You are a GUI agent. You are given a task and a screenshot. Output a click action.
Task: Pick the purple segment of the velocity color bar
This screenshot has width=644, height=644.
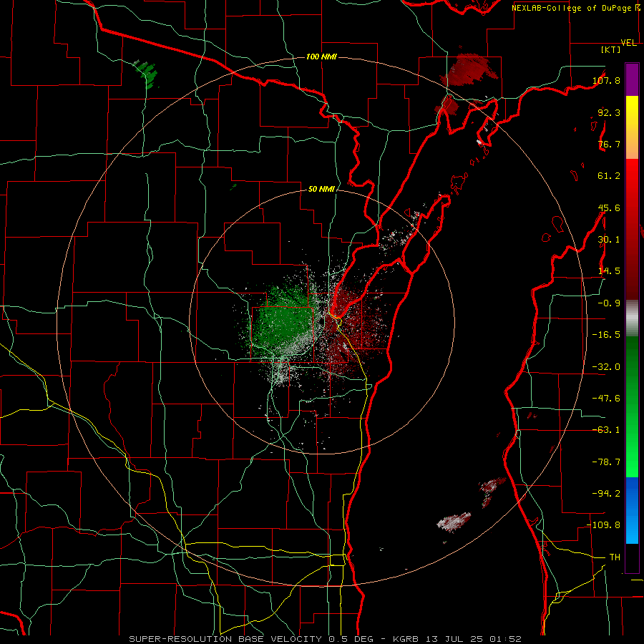[632, 79]
